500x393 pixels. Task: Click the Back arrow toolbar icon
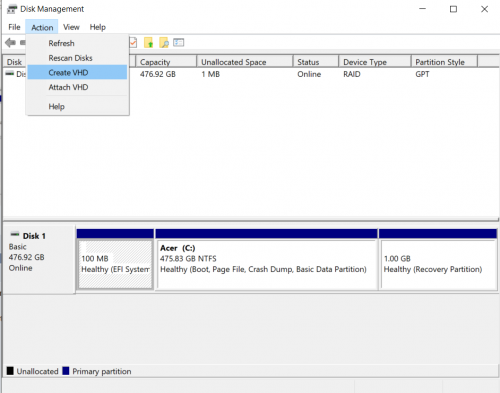(x=10, y=43)
